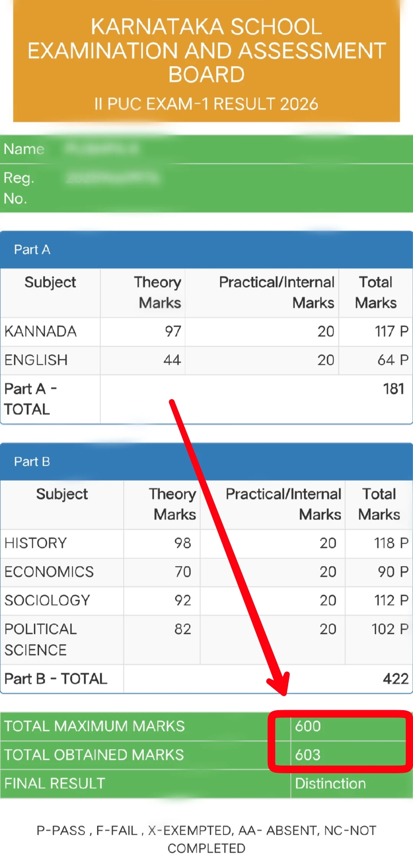Click Sociology total marks 112 P
The image size is (413, 868).
point(392,600)
